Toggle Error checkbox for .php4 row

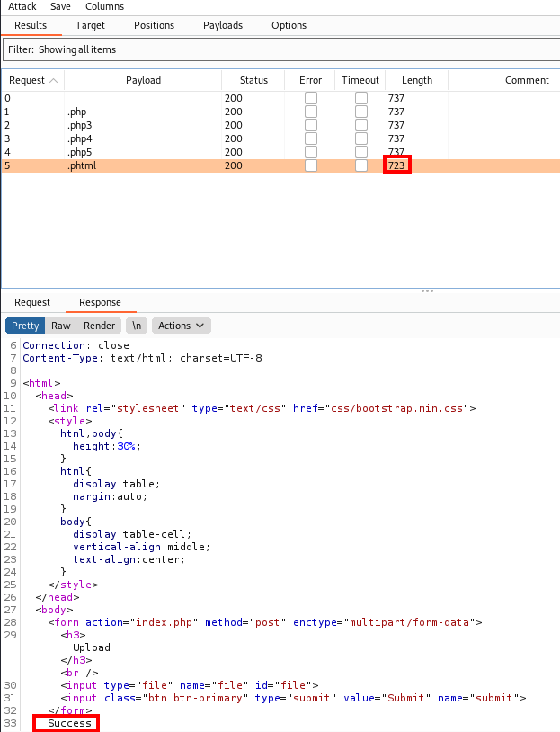pos(311,138)
